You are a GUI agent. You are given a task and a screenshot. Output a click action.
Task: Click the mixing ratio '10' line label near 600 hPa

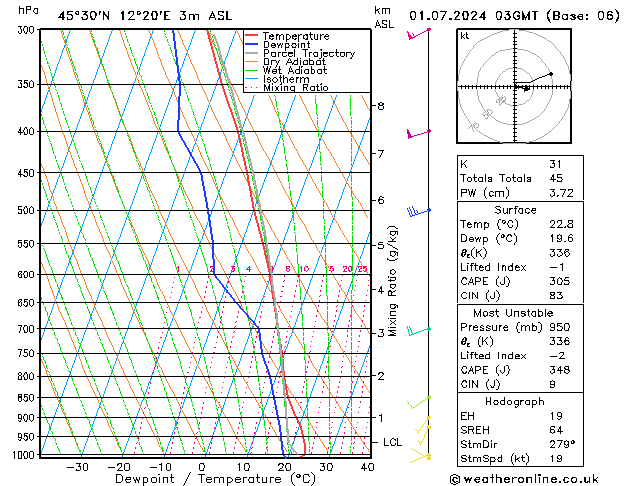(304, 269)
